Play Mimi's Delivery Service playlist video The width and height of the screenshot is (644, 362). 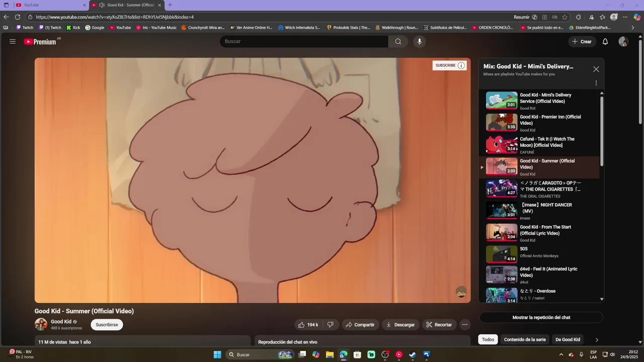click(x=539, y=101)
